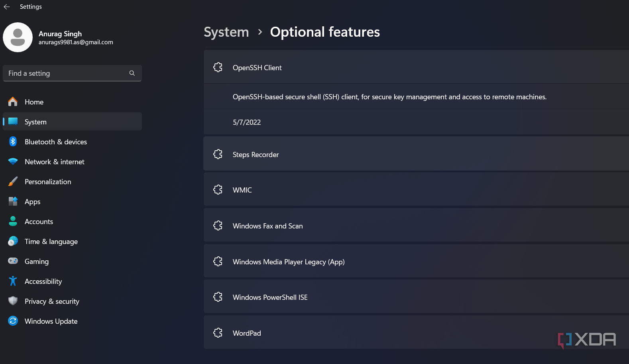Open the Home settings page
629x364 pixels.
click(x=72, y=102)
